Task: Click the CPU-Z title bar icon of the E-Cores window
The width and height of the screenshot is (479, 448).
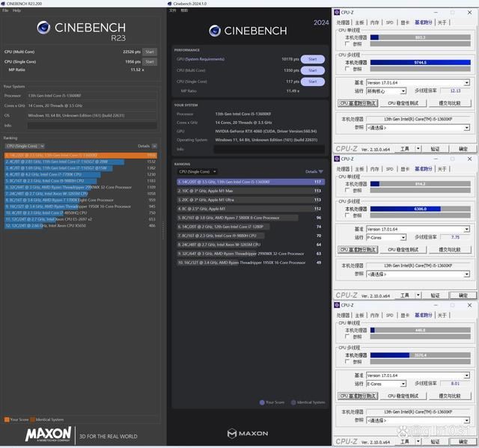Action: [x=337, y=305]
